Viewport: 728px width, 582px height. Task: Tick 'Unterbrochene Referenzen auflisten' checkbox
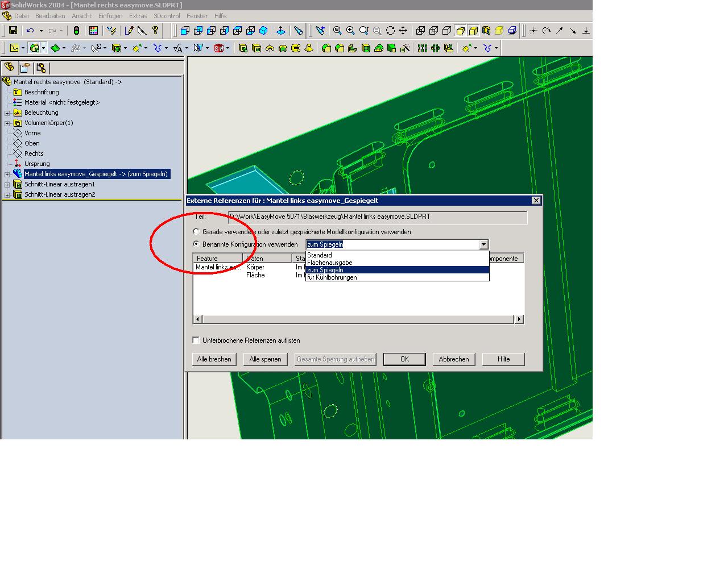196,340
